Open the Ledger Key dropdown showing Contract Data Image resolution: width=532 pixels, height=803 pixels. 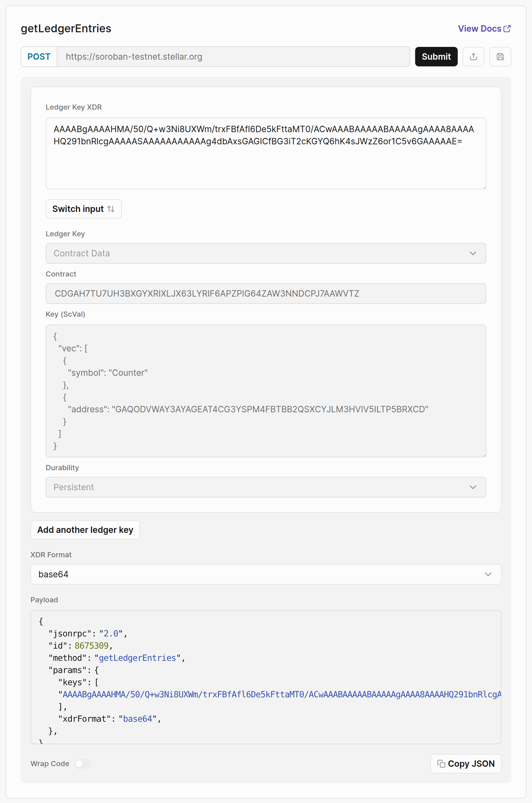click(x=266, y=253)
